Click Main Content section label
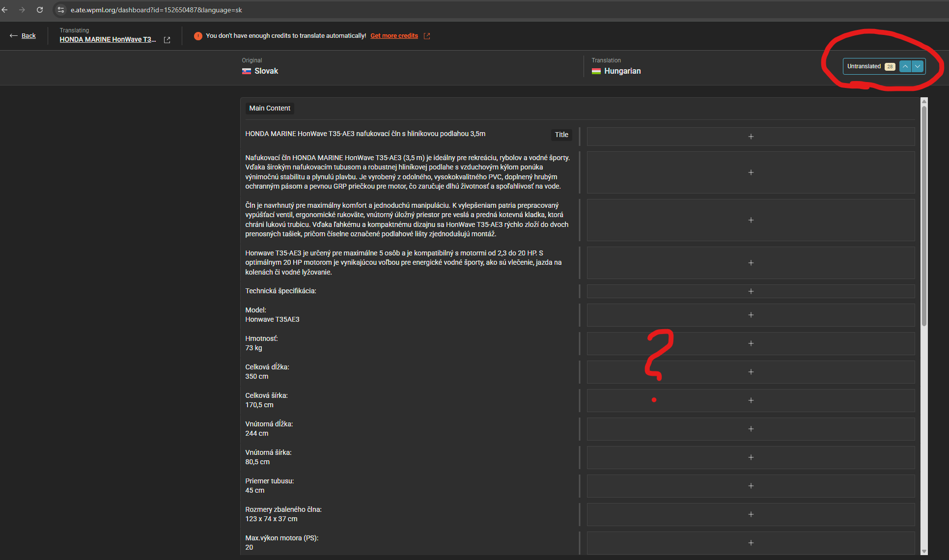This screenshot has height=560, width=949. tap(270, 108)
